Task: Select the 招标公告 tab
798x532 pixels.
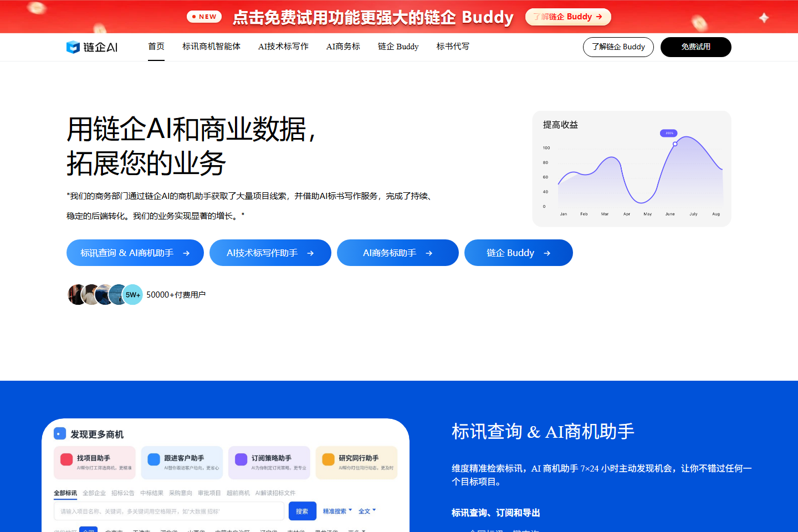Action: (123, 493)
